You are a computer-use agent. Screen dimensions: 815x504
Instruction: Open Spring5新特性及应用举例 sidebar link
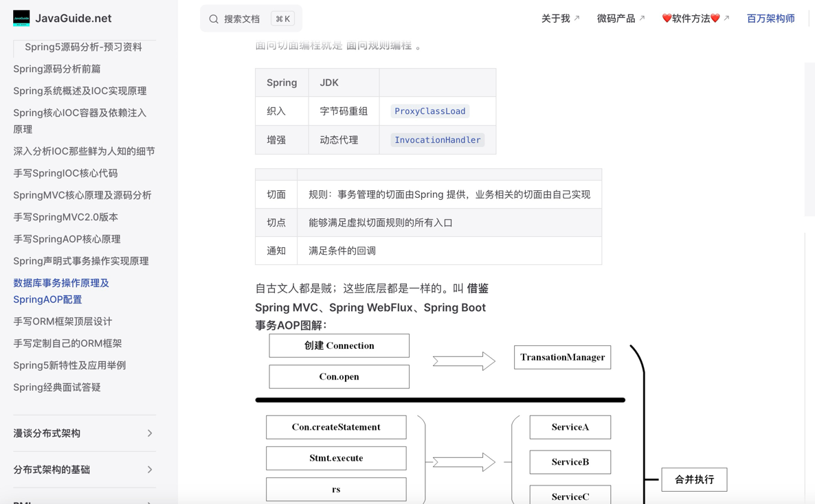(x=69, y=365)
